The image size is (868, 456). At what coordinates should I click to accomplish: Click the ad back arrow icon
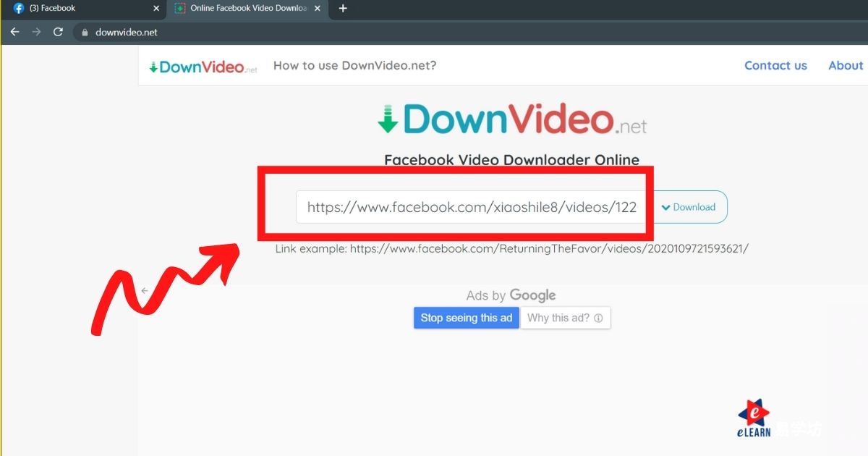[x=145, y=290]
